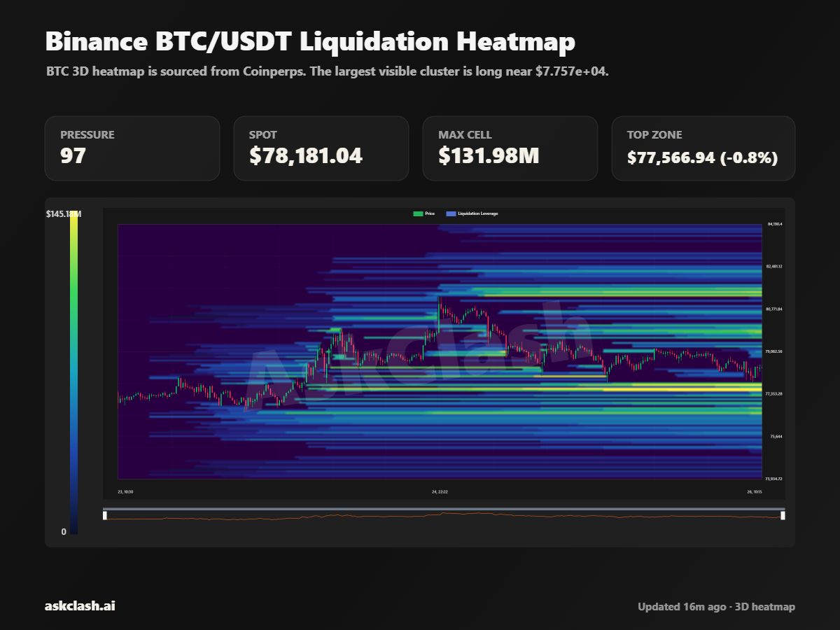Toggle the Liquidation Leverage legend entry
Viewport: 840px width, 630px height.
coord(472,213)
